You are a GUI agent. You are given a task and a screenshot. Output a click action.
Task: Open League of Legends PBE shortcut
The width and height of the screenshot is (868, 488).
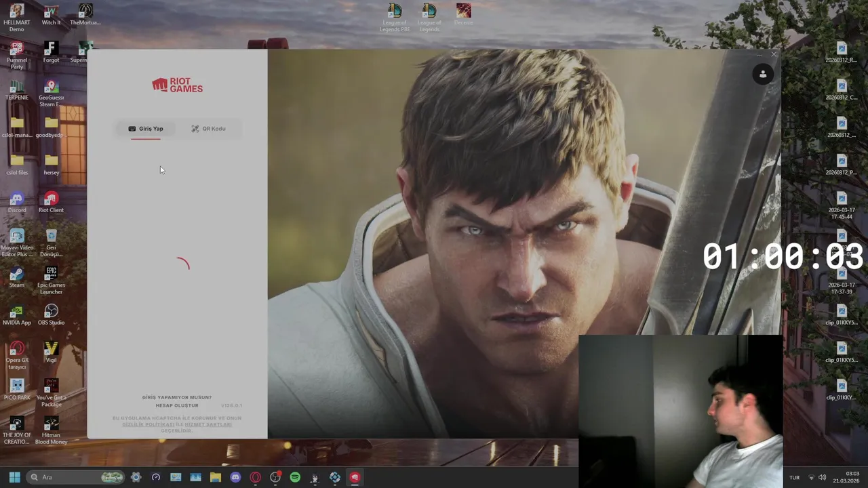395,18
